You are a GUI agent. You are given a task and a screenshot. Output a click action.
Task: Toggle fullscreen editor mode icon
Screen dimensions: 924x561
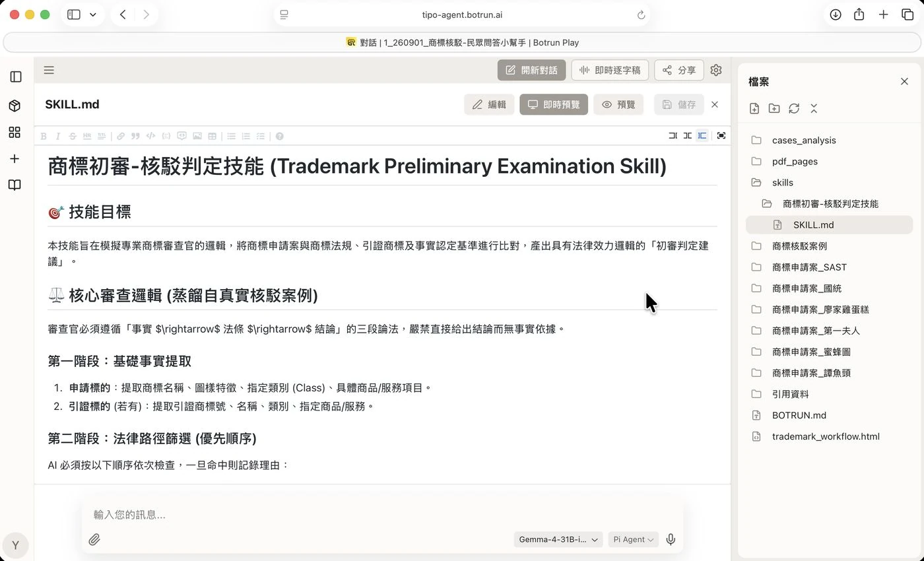click(x=721, y=135)
